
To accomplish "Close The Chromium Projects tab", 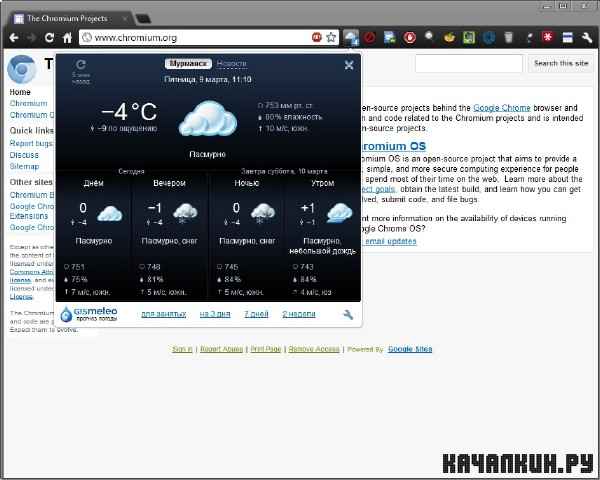I will pos(125,18).
